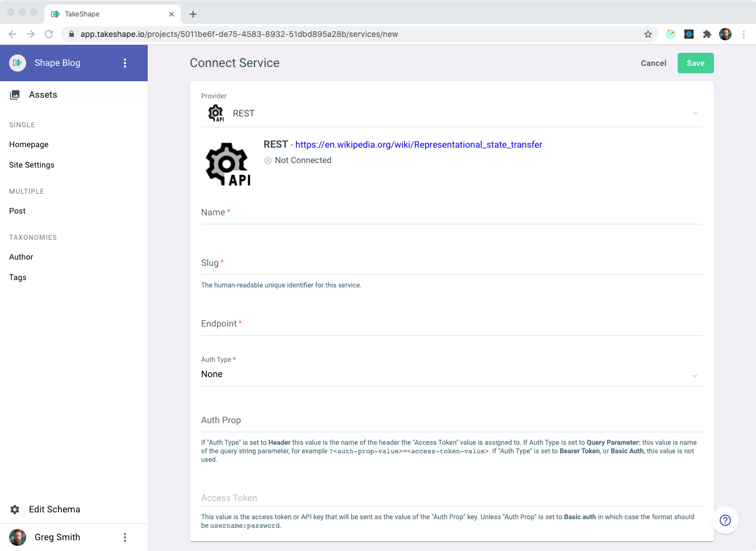Open the Chrome profile avatar
The width and height of the screenshot is (756, 551).
click(725, 34)
